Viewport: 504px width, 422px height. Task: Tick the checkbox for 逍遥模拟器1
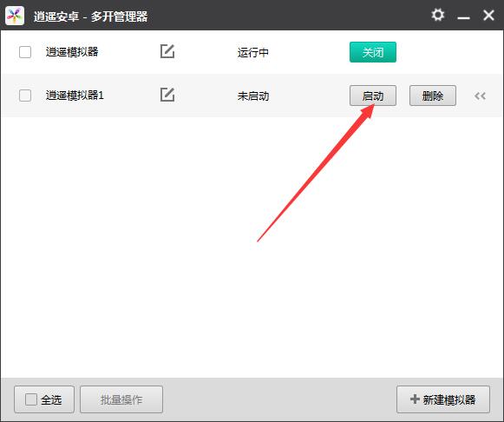25,96
